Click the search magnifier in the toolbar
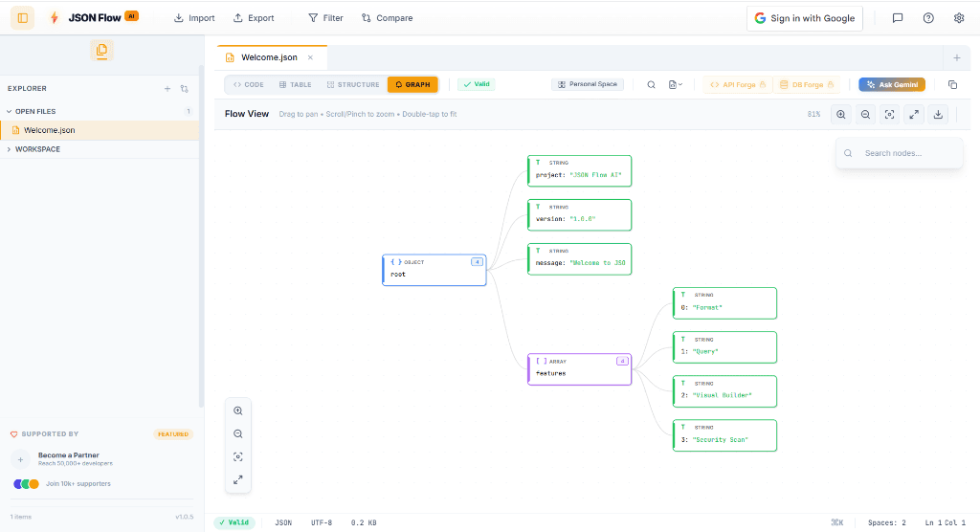 click(x=651, y=84)
